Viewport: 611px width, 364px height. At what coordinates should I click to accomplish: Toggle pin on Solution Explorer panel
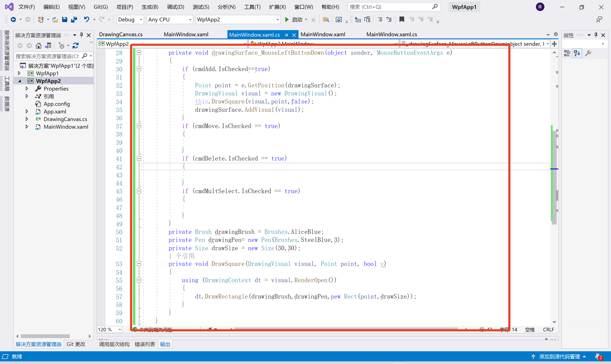click(81, 35)
